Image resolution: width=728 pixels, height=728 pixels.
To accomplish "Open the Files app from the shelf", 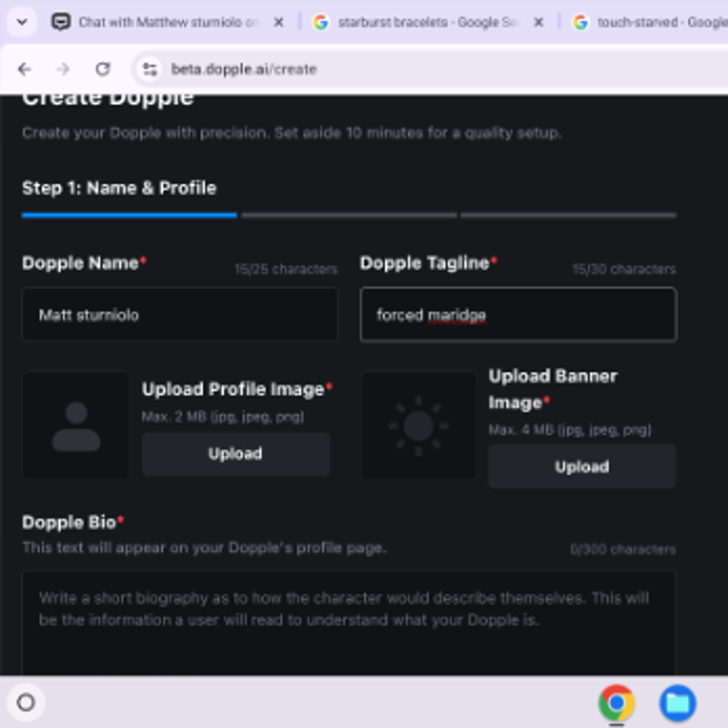I will tap(678, 703).
